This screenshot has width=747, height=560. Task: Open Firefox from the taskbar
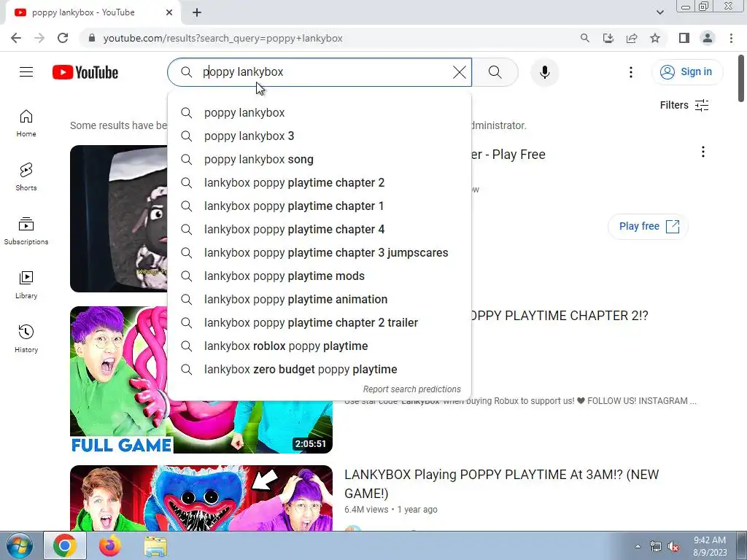point(110,545)
